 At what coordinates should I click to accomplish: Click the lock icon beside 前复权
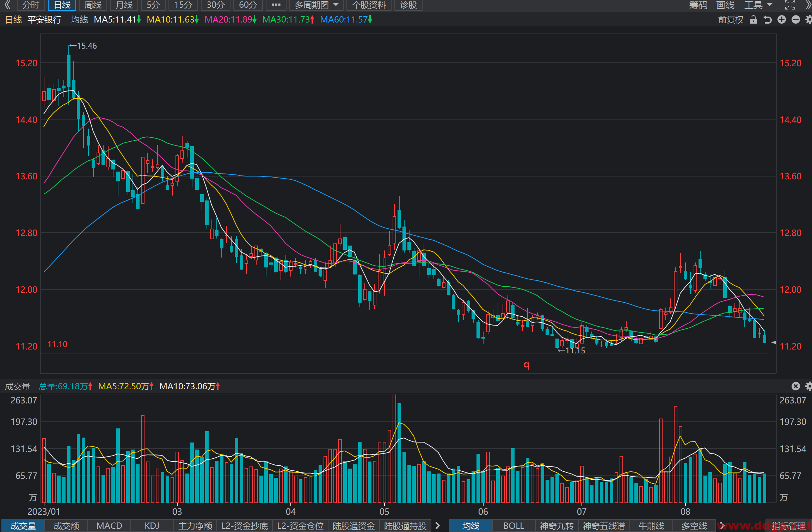[753, 20]
